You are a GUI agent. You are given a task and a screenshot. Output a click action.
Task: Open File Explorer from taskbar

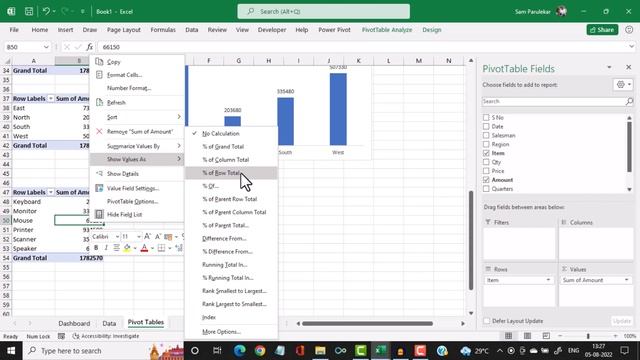(320, 350)
